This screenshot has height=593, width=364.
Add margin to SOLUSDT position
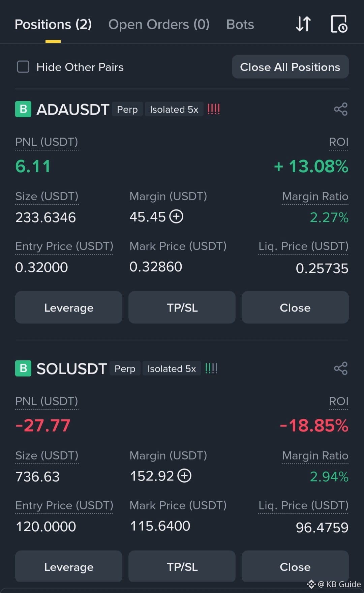[184, 476]
